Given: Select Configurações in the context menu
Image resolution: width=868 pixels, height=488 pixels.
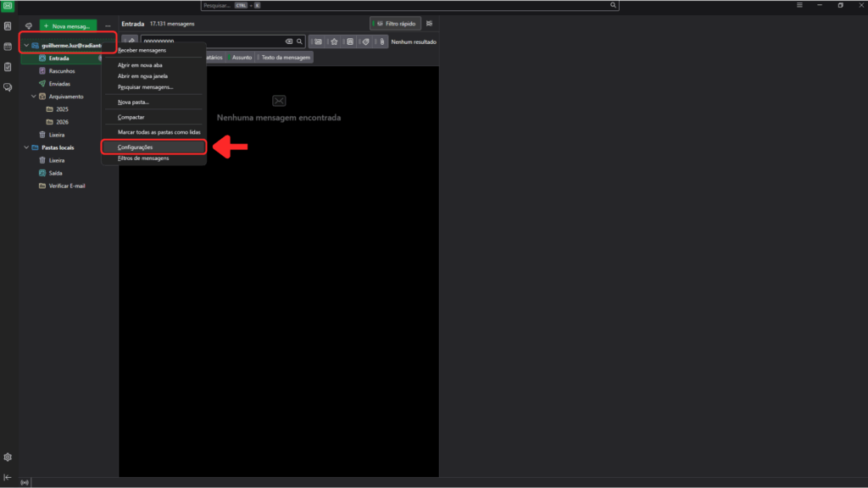Looking at the screenshot, I should coord(153,147).
